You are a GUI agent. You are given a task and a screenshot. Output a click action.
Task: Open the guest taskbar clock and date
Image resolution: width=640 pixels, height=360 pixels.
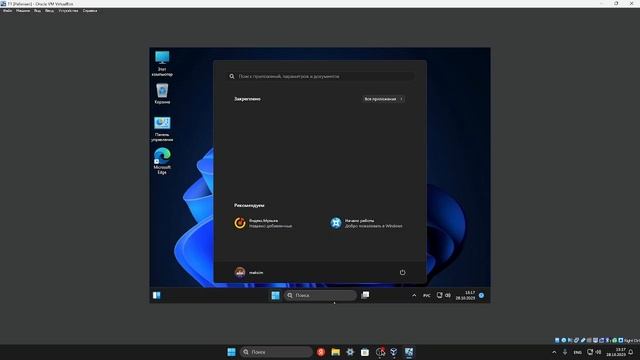click(x=465, y=295)
